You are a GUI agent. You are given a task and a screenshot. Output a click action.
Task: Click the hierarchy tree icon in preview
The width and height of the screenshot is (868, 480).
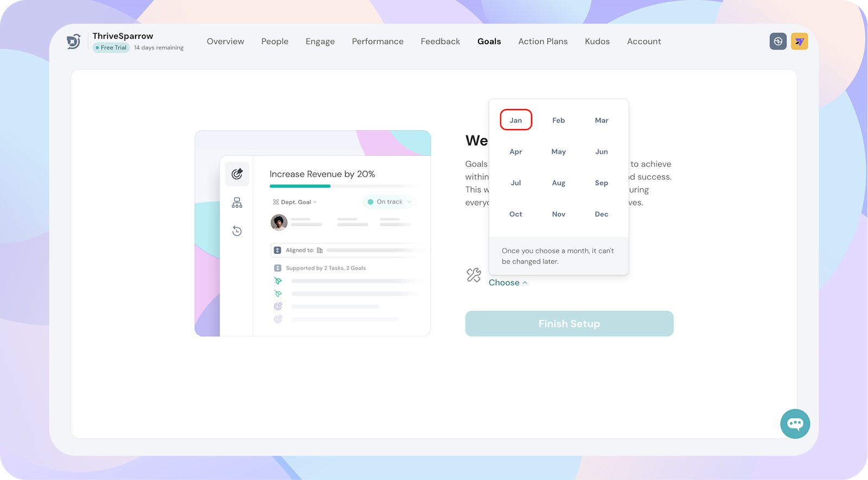[x=237, y=203]
